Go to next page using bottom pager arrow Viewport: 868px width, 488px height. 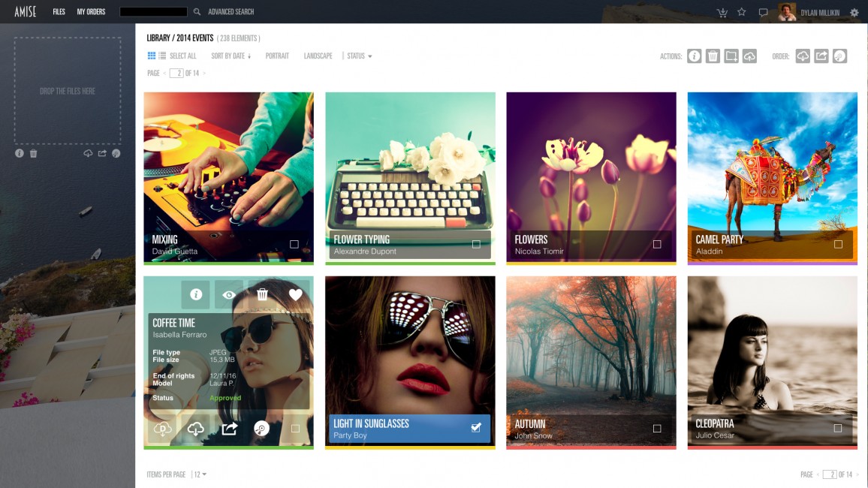tap(857, 474)
